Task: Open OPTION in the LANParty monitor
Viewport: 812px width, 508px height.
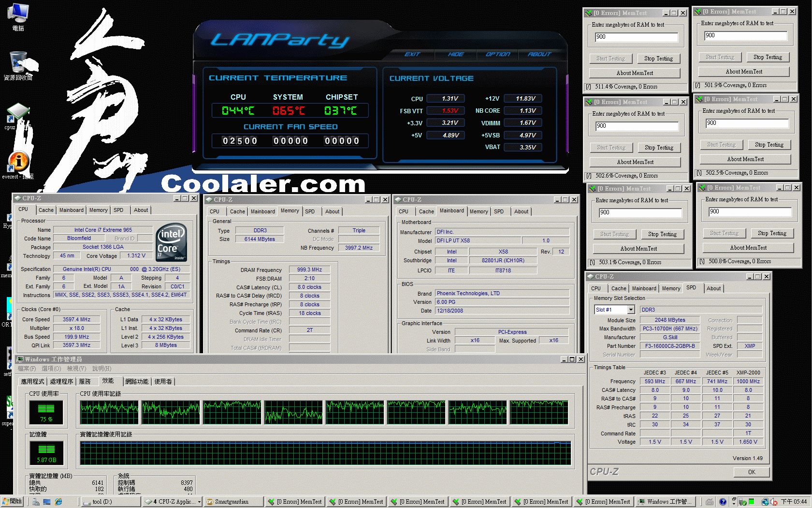Action: point(498,54)
